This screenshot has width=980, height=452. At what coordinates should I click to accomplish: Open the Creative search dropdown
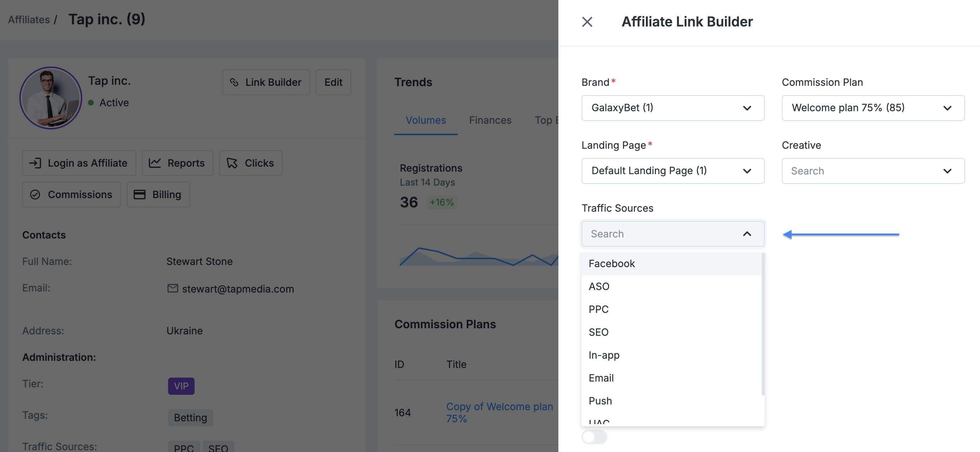point(873,171)
